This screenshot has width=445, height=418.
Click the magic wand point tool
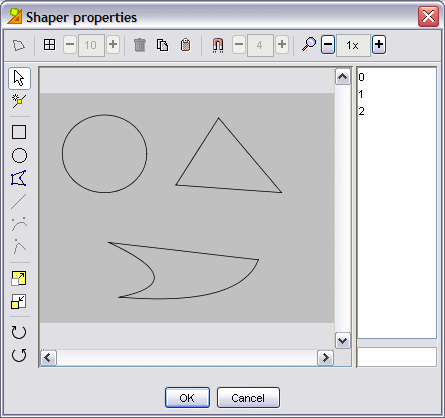(x=19, y=101)
